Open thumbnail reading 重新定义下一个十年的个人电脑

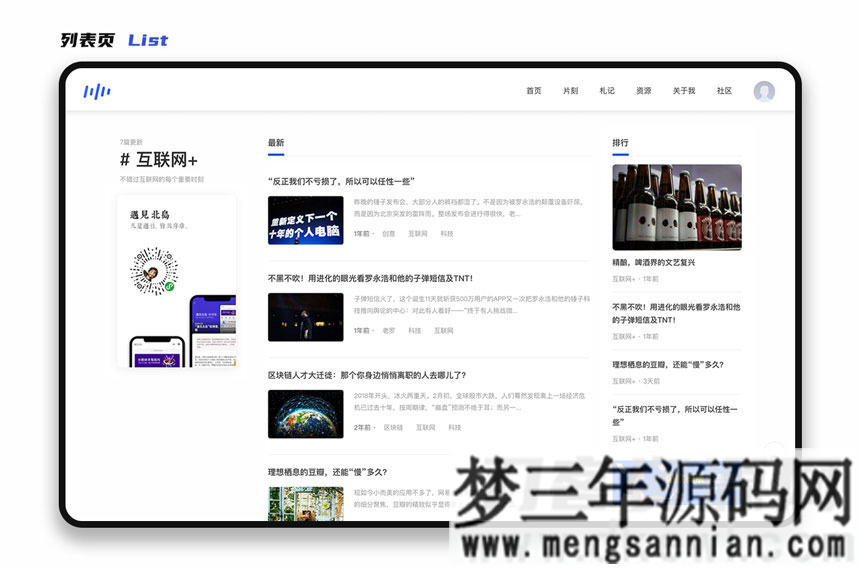[305, 220]
